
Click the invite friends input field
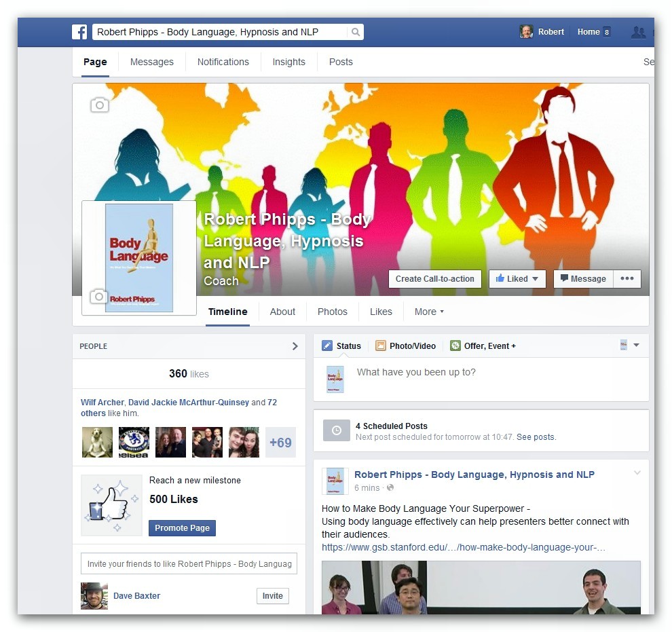click(x=189, y=564)
